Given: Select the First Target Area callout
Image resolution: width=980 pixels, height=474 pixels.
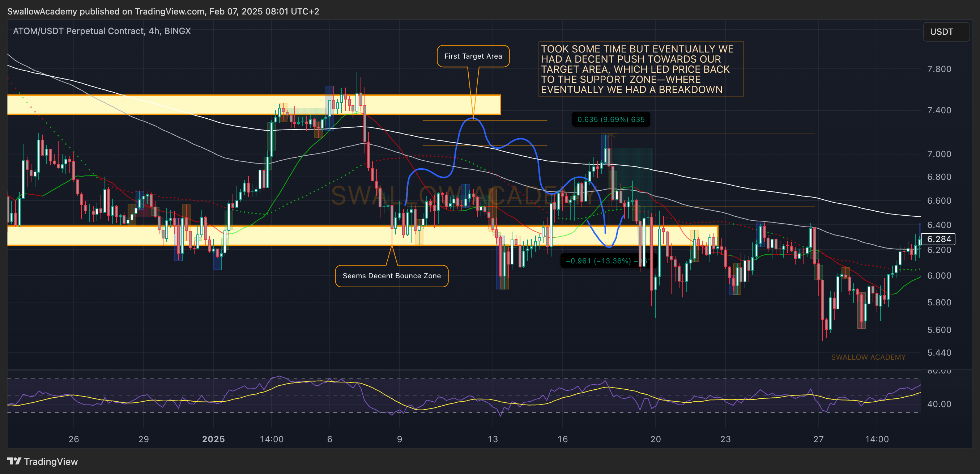Looking at the screenshot, I should tap(473, 56).
